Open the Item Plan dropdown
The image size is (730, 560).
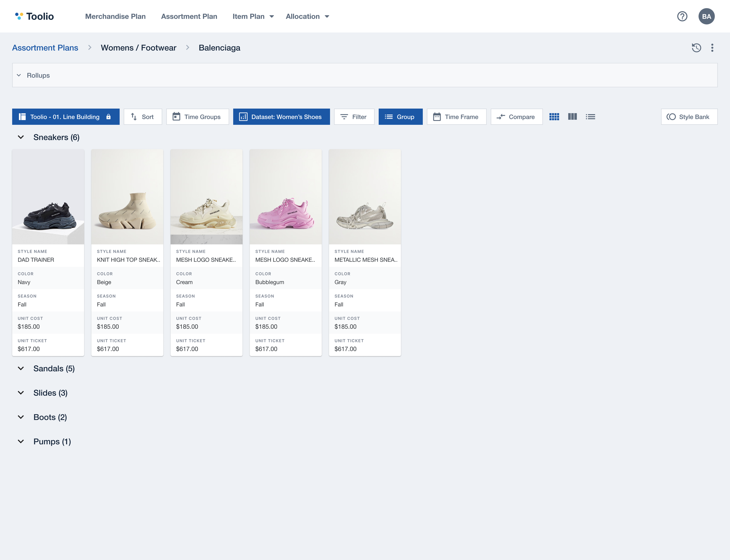[x=253, y=16]
